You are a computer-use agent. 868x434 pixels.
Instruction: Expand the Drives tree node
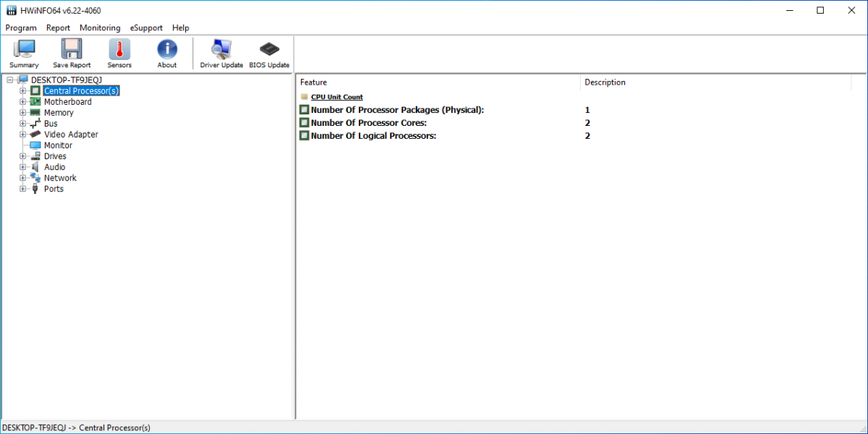(x=23, y=156)
